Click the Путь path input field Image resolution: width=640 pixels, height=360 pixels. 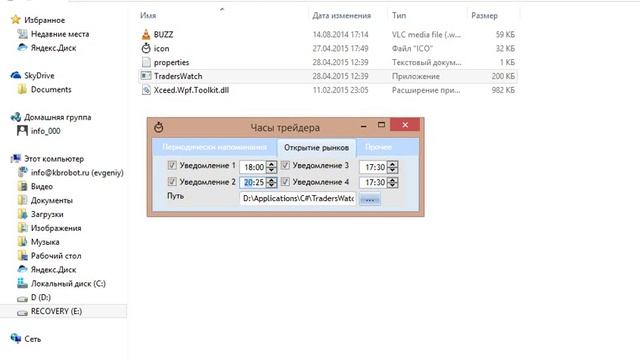(298, 198)
